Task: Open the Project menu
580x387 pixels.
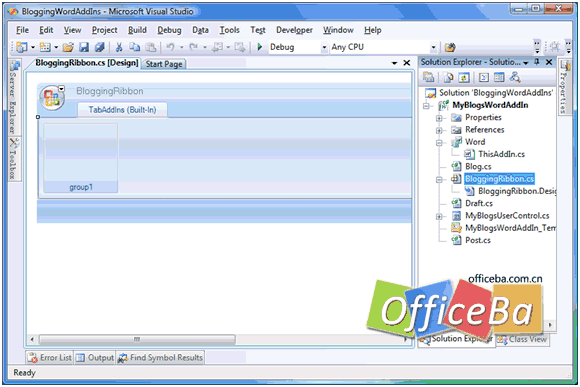Action: click(104, 30)
